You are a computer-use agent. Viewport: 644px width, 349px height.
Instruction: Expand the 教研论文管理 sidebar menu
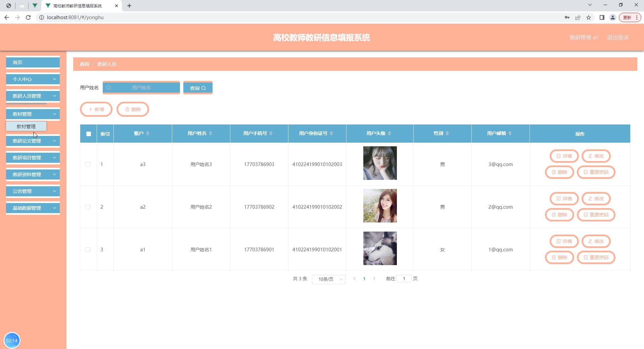tap(33, 141)
